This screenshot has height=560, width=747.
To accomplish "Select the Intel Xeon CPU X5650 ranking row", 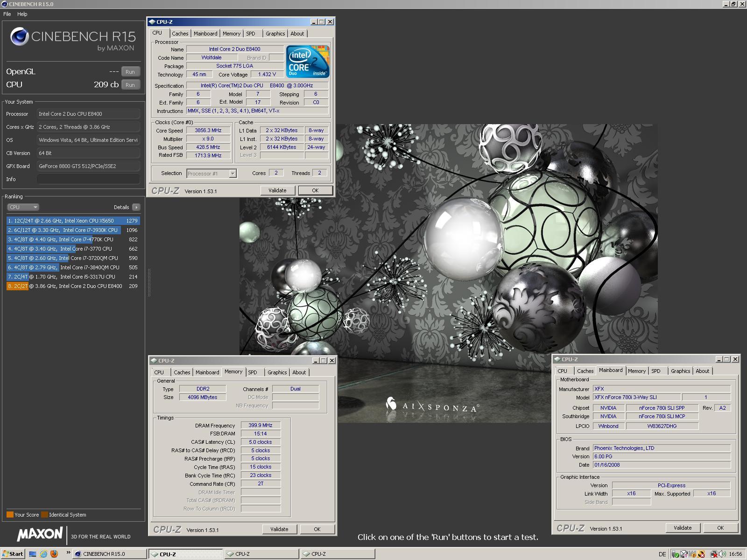I will (x=73, y=221).
